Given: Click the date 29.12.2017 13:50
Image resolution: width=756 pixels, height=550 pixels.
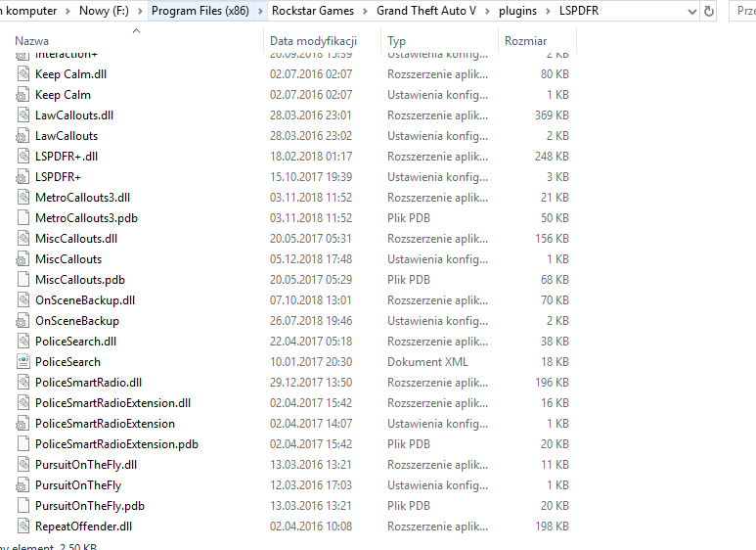Looking at the screenshot, I should 311,382.
